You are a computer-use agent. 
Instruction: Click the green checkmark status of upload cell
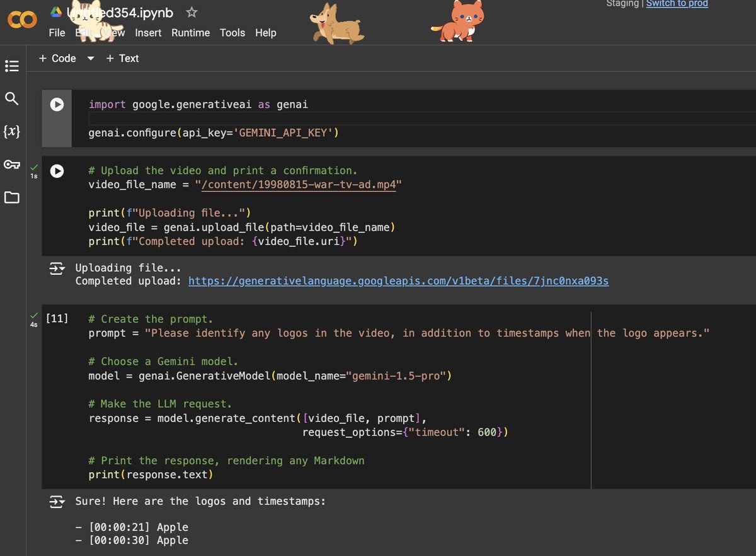click(x=33, y=166)
